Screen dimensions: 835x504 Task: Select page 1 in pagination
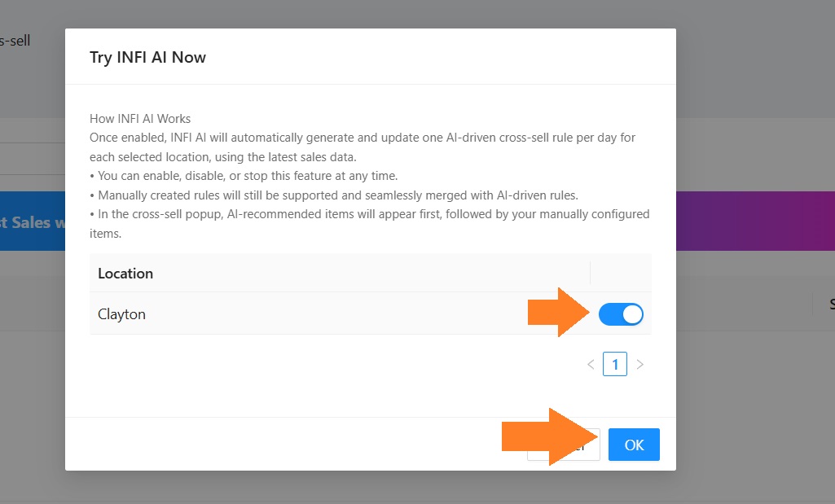(615, 364)
